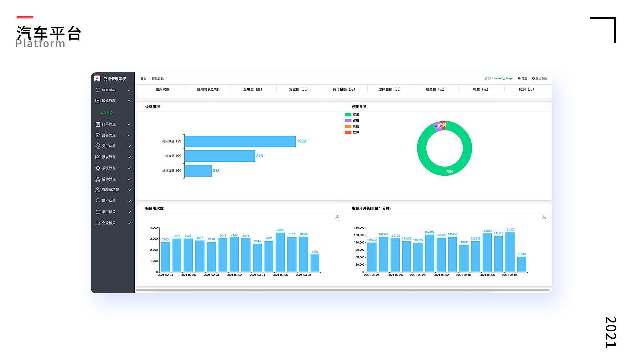Expand the 费用功能 menu chevron
The width and height of the screenshot is (633, 364).
point(129,146)
